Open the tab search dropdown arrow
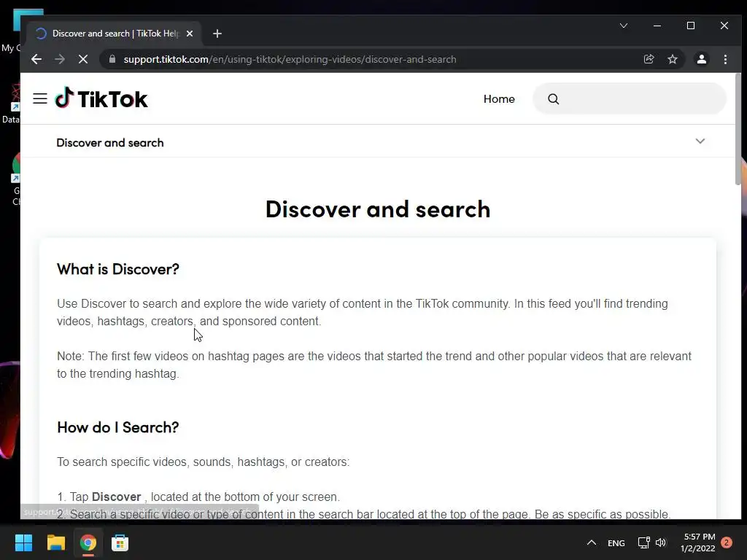 623,26
